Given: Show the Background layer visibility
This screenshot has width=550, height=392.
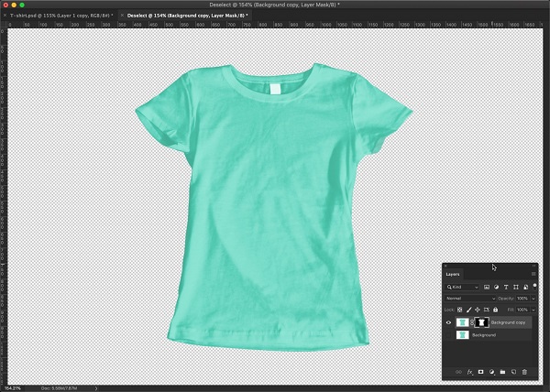Looking at the screenshot, I should point(449,335).
